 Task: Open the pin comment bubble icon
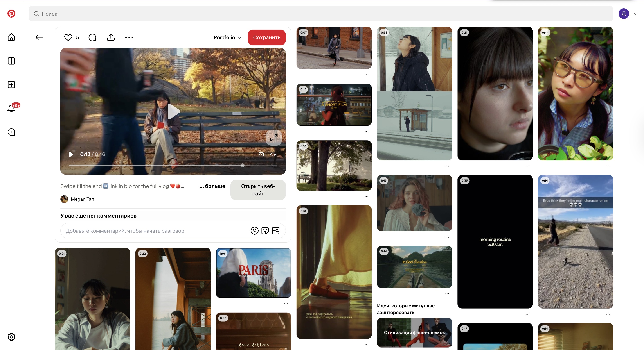92,37
